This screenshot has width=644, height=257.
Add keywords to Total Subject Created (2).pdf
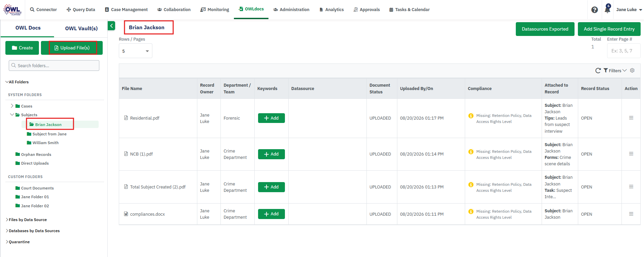click(x=271, y=187)
